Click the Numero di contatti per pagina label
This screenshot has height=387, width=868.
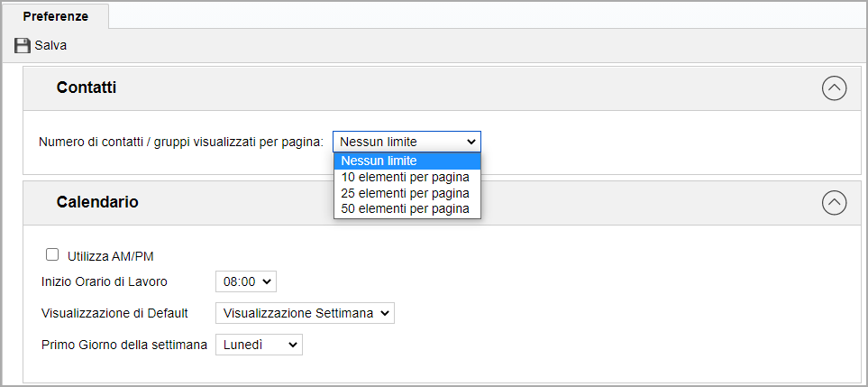[181, 142]
